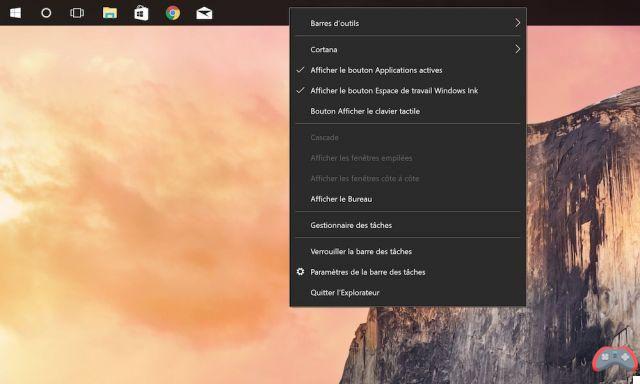Toggle Verrouiller la barre des tâches

click(x=408, y=251)
